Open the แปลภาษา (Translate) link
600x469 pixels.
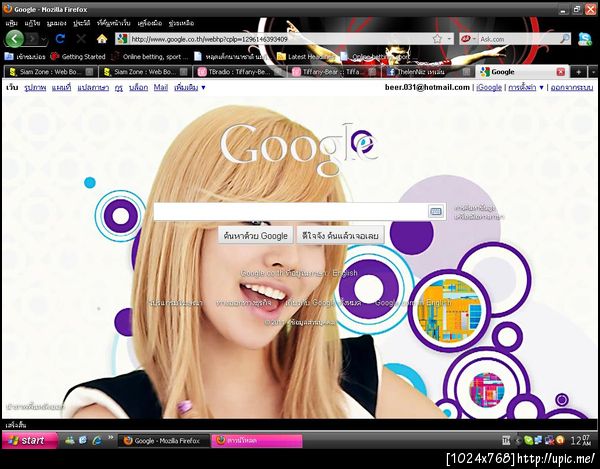tap(93, 88)
